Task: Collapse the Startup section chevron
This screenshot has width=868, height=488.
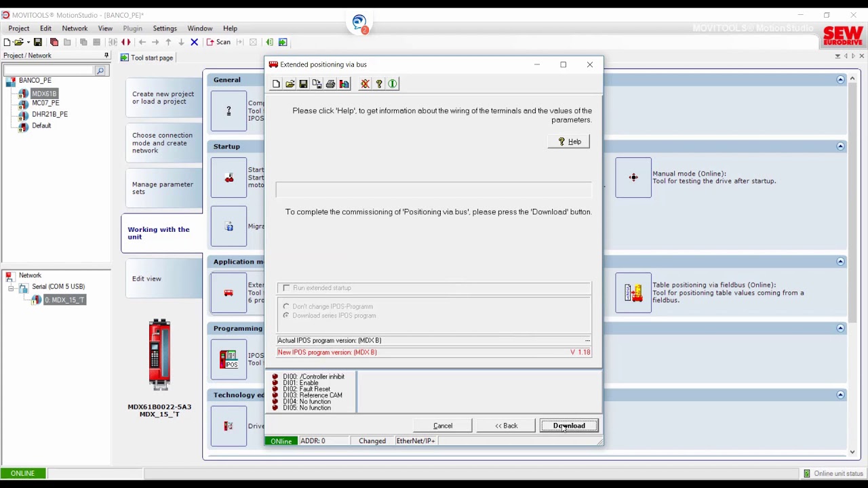Action: (x=840, y=146)
